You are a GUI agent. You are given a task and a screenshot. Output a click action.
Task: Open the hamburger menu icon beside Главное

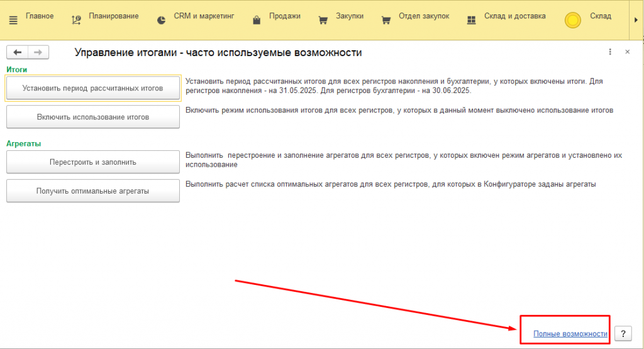13,19
